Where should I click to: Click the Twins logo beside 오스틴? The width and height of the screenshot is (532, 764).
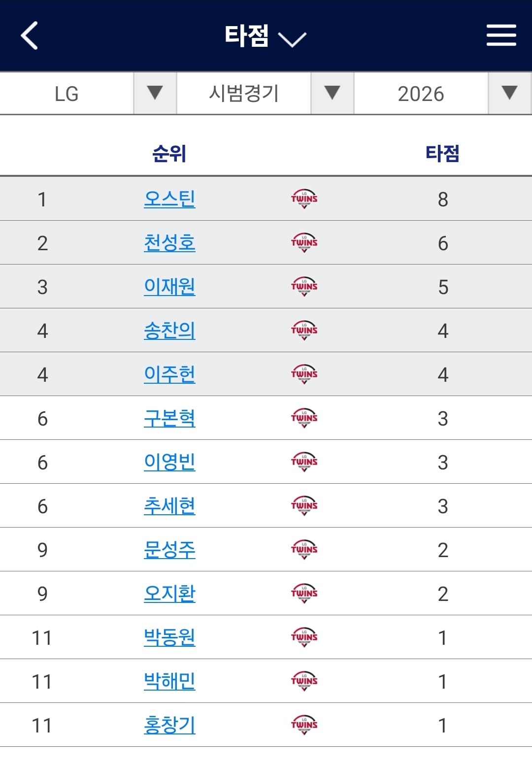pyautogui.click(x=304, y=199)
